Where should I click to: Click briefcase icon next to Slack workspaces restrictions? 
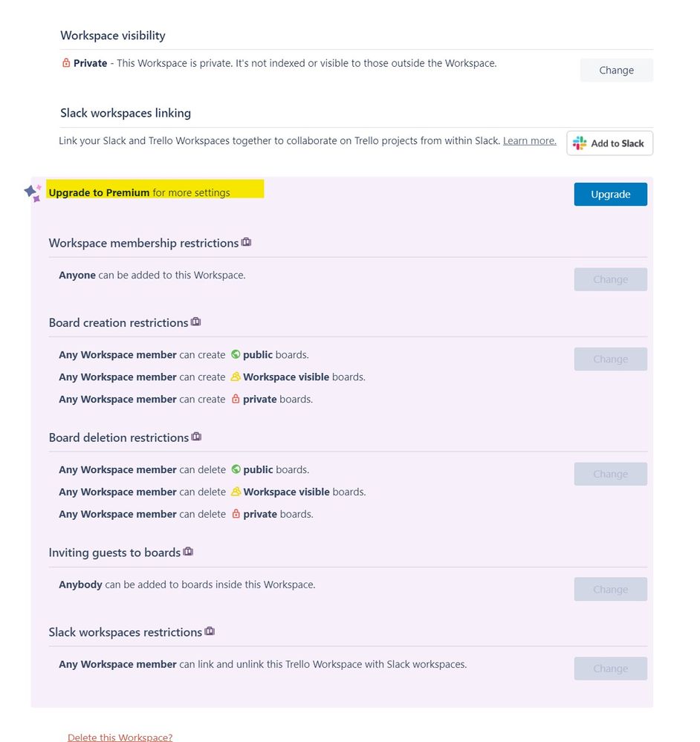(210, 631)
